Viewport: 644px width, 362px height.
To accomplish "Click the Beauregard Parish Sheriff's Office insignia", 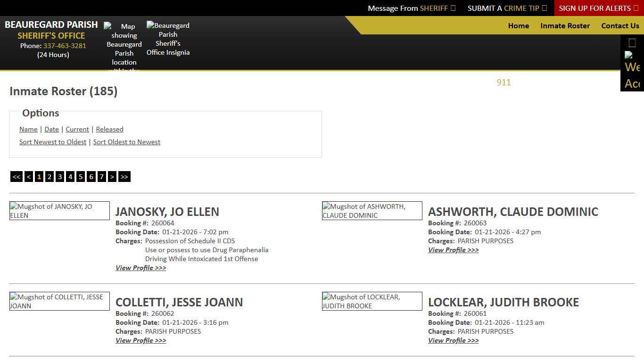I will pos(168,39).
